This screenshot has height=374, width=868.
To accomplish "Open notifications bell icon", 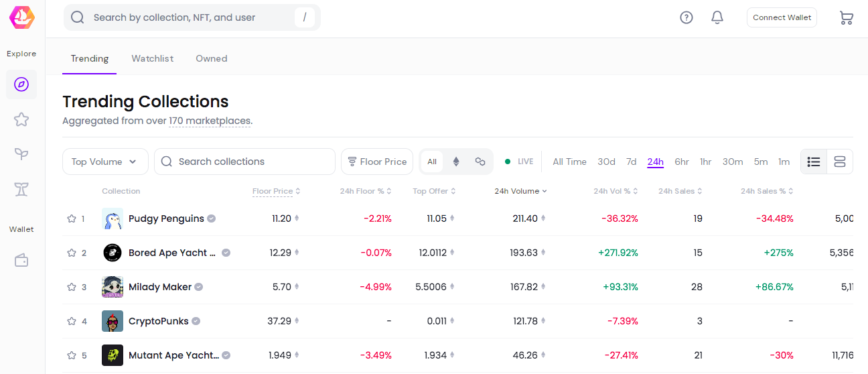I will click(x=717, y=17).
